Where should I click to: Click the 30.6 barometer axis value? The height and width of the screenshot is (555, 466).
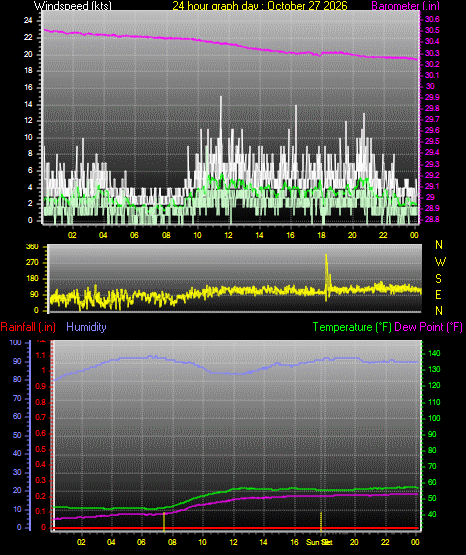click(432, 19)
